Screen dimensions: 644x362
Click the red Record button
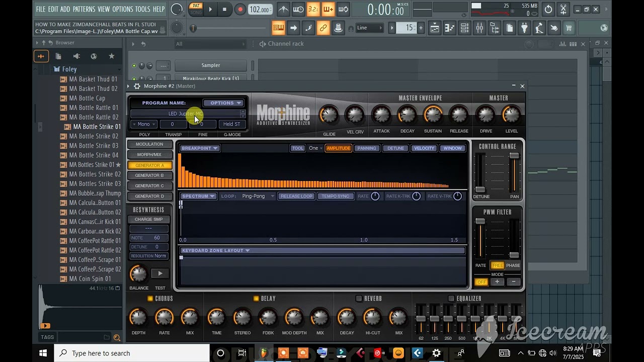240,9
